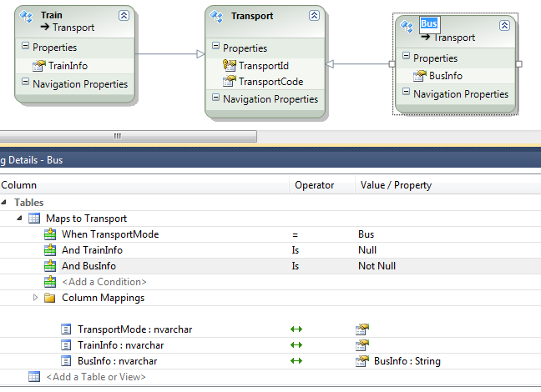541x392 pixels.
Task: Click the horizontal scrollbar thumb
Action: (x=117, y=136)
